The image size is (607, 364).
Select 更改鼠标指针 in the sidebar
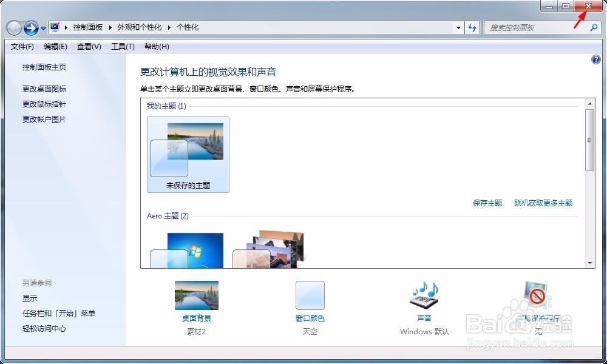click(x=45, y=104)
